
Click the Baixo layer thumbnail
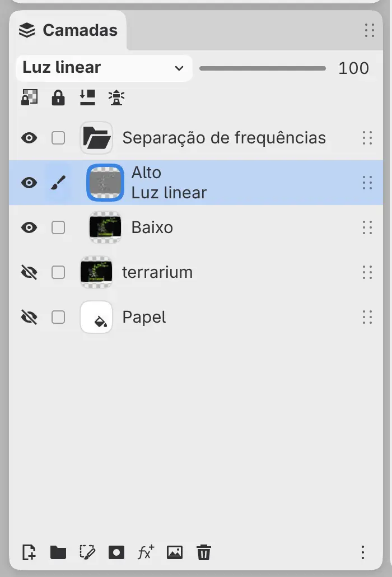coord(105,227)
